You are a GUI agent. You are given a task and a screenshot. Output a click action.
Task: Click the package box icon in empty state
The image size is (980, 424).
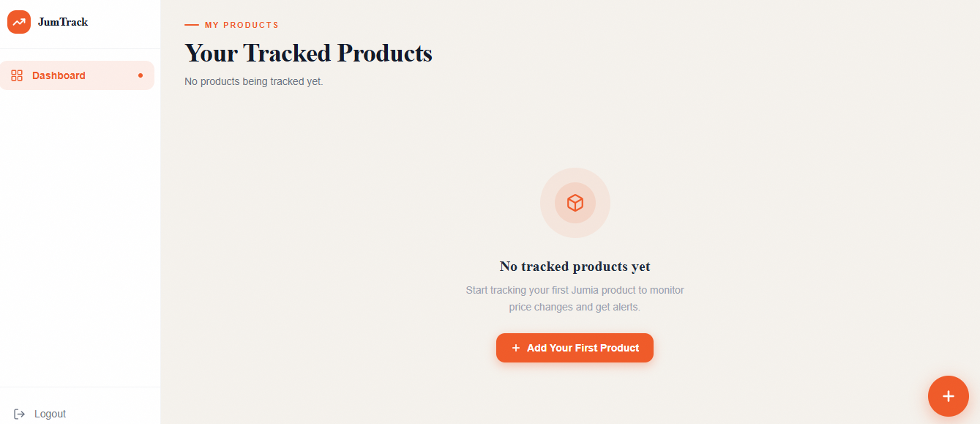(575, 203)
